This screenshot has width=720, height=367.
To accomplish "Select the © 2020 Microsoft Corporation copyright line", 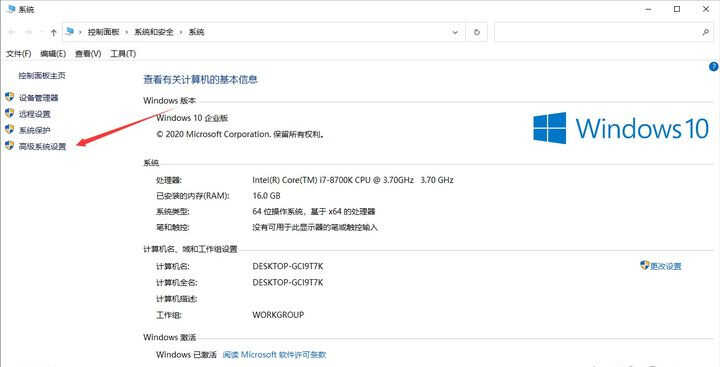I will point(241,135).
